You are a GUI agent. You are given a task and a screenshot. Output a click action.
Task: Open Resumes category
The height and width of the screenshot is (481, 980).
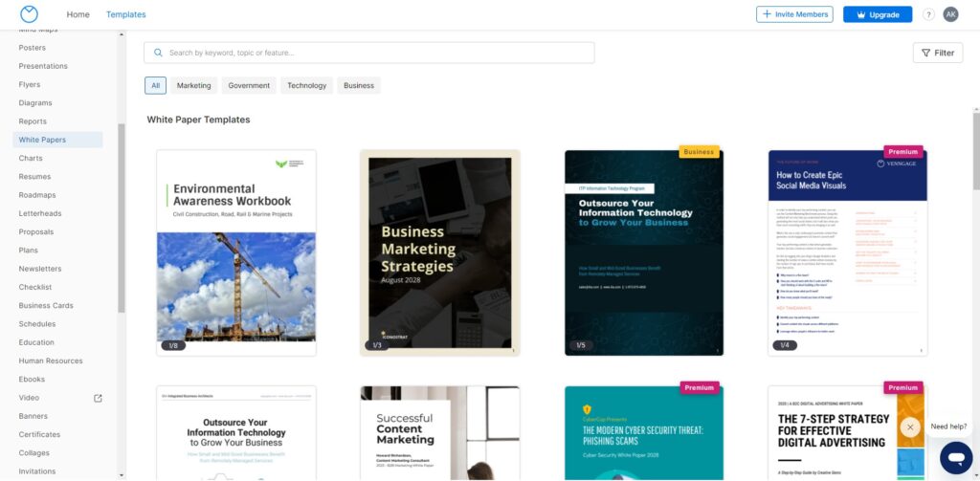point(35,177)
